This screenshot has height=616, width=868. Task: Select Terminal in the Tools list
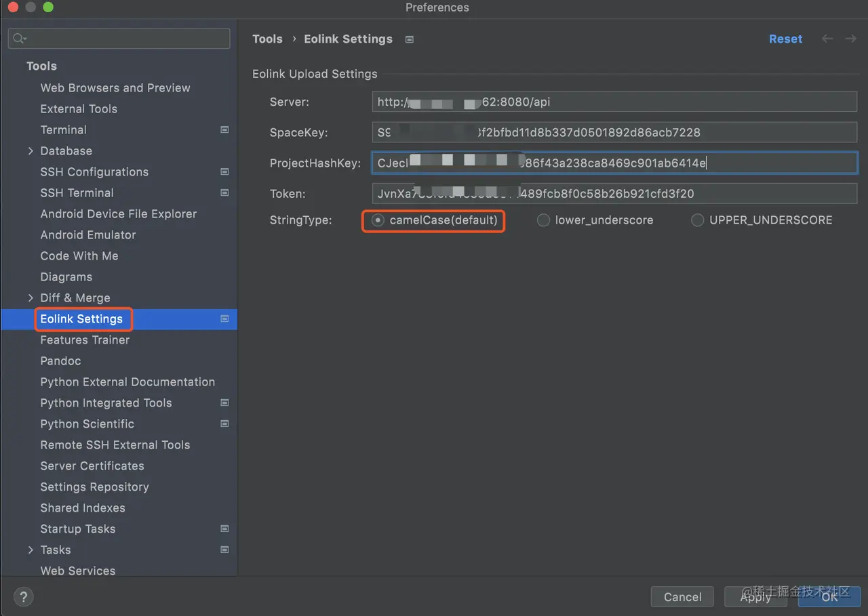(x=64, y=129)
